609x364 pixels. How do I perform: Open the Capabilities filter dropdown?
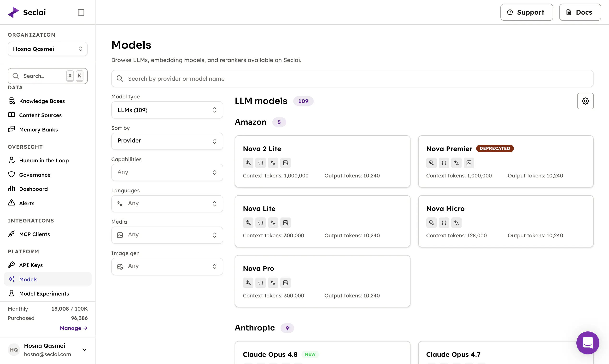[167, 172]
